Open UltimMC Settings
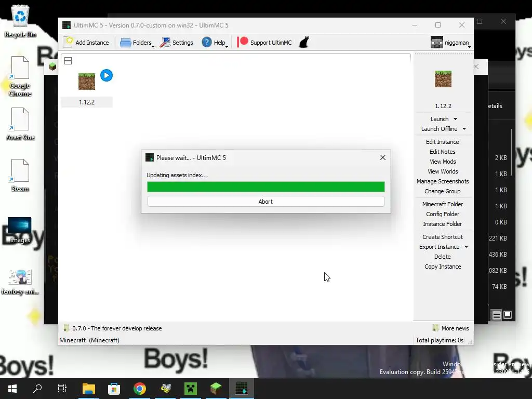This screenshot has height=399, width=532. pyautogui.click(x=177, y=43)
